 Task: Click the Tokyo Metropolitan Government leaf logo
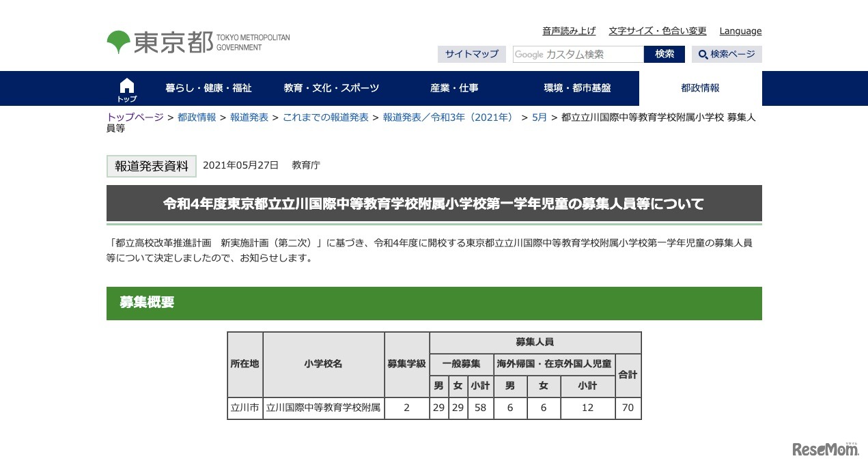click(119, 41)
